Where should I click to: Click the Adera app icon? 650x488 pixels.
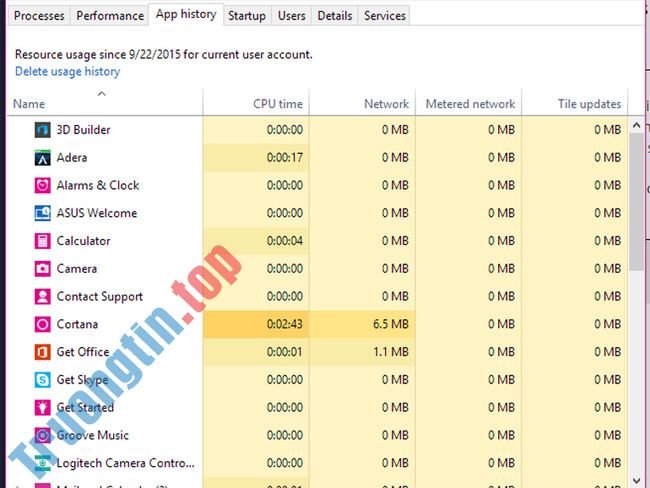point(42,158)
